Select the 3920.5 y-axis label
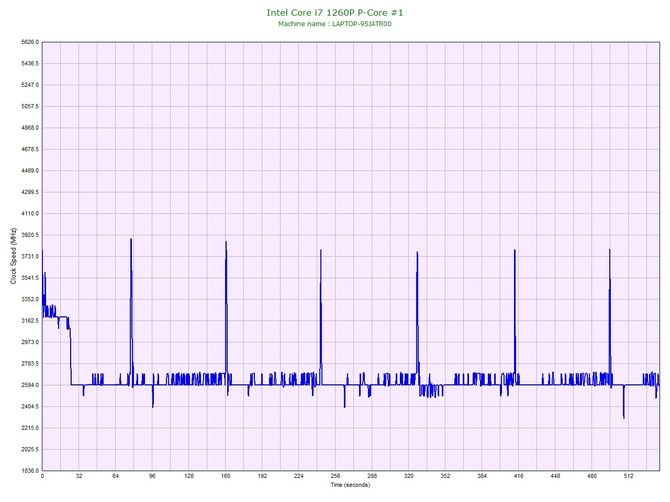 tap(30, 235)
